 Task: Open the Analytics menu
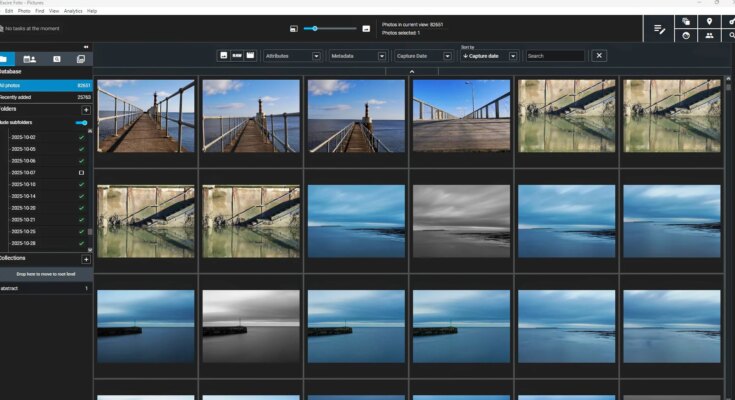tap(73, 10)
